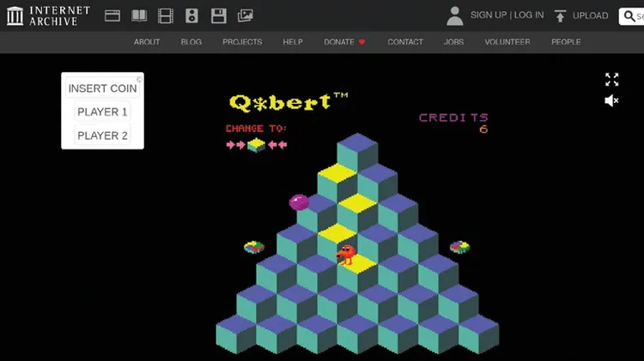This screenshot has height=361, width=644.
Task: Open the CONTACT menu item
Action: point(405,42)
